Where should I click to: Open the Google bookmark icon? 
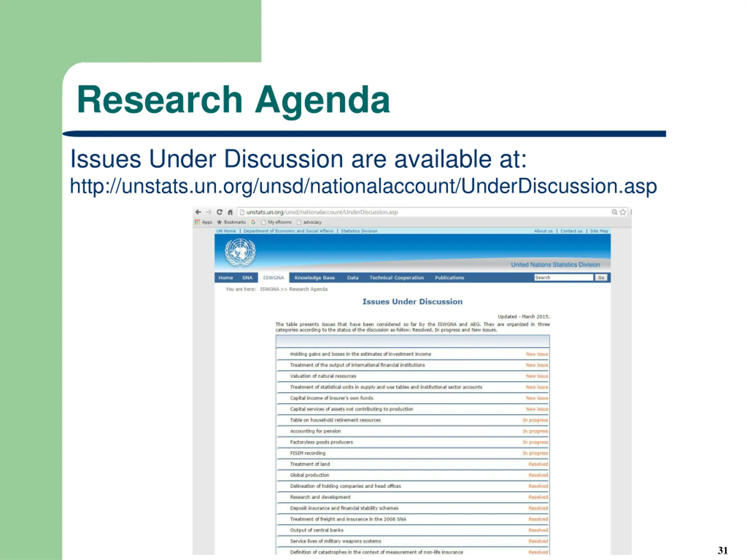point(253,222)
